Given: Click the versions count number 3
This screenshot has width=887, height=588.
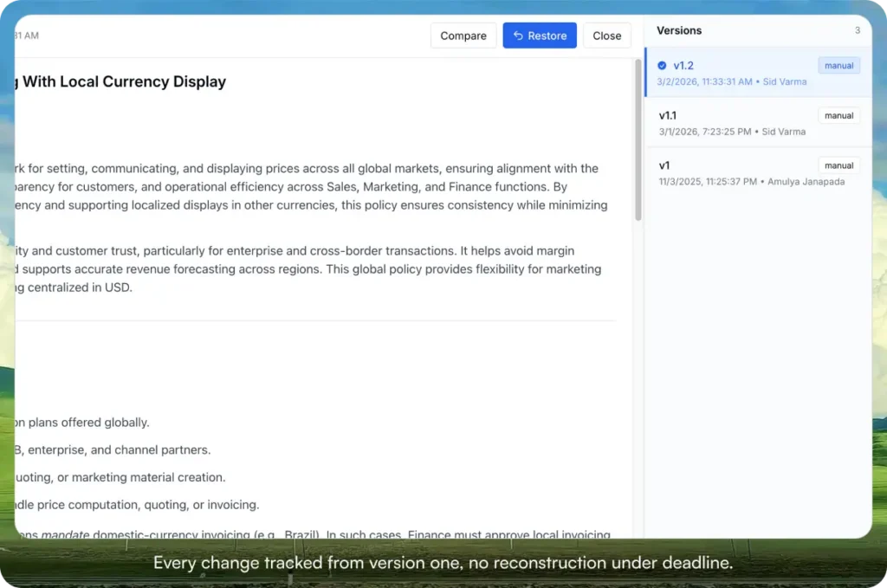Looking at the screenshot, I should (x=857, y=30).
